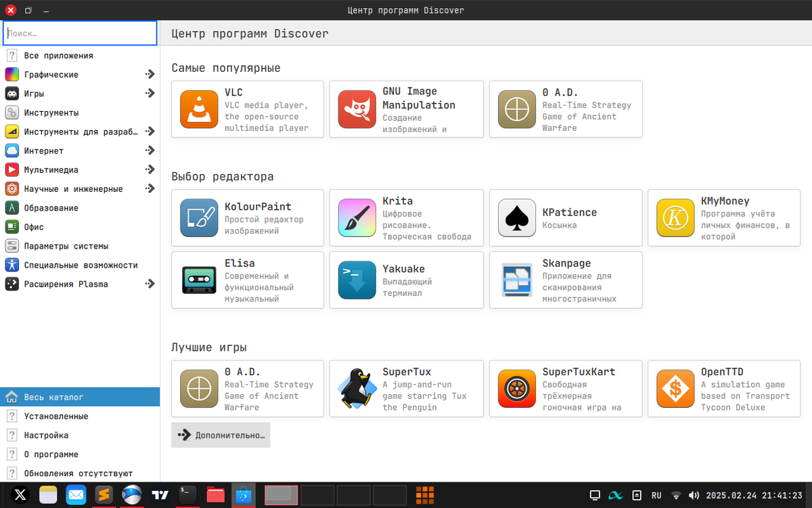The image size is (812, 508).
Task: Click the Параметры системы category icon
Action: click(x=12, y=246)
